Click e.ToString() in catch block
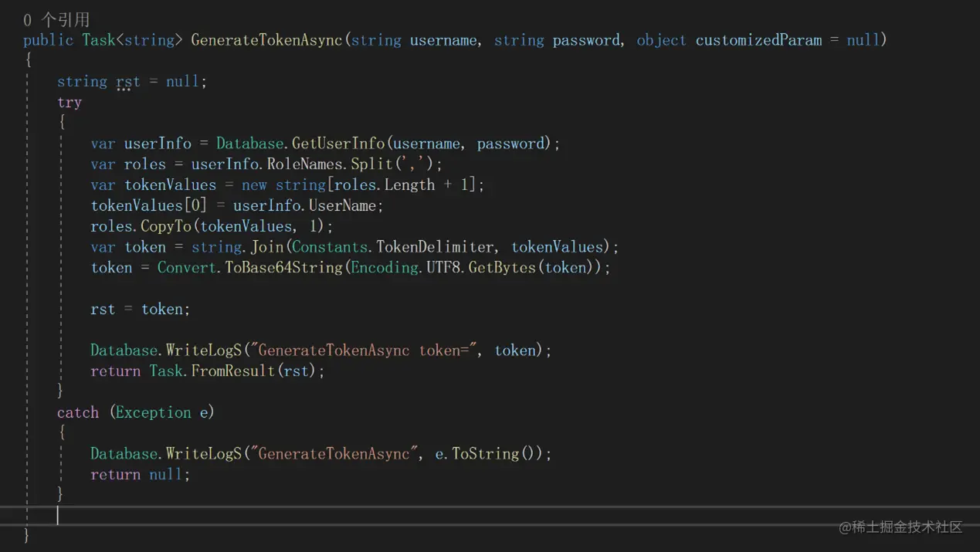 (489, 454)
